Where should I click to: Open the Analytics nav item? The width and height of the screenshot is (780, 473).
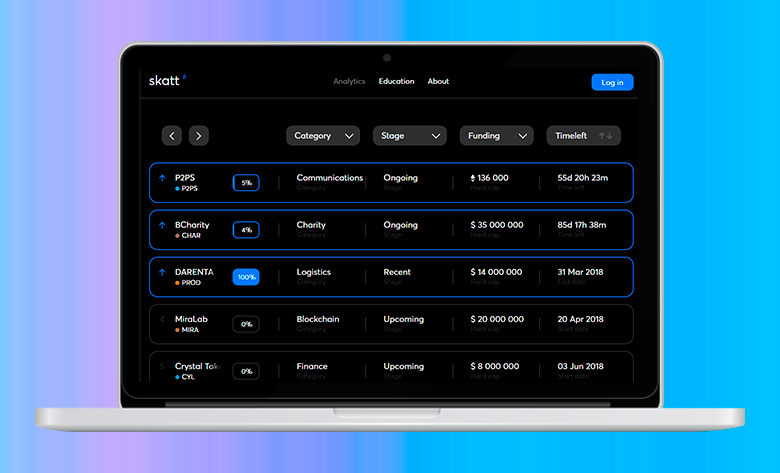pyautogui.click(x=349, y=82)
